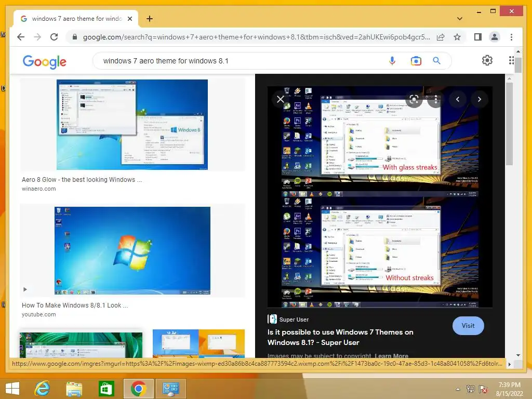The height and width of the screenshot is (399, 532).
Task: Open a new tab with the plus button
Action: click(x=149, y=19)
